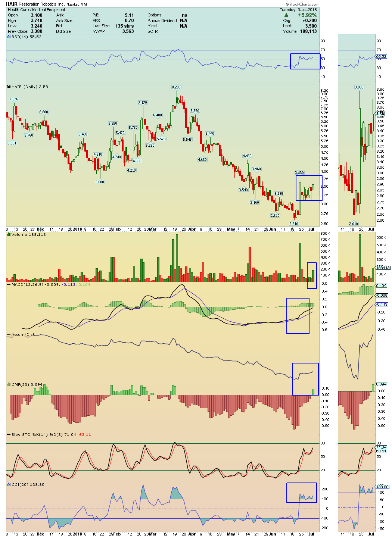Click the Chg value +0.200

309,21
